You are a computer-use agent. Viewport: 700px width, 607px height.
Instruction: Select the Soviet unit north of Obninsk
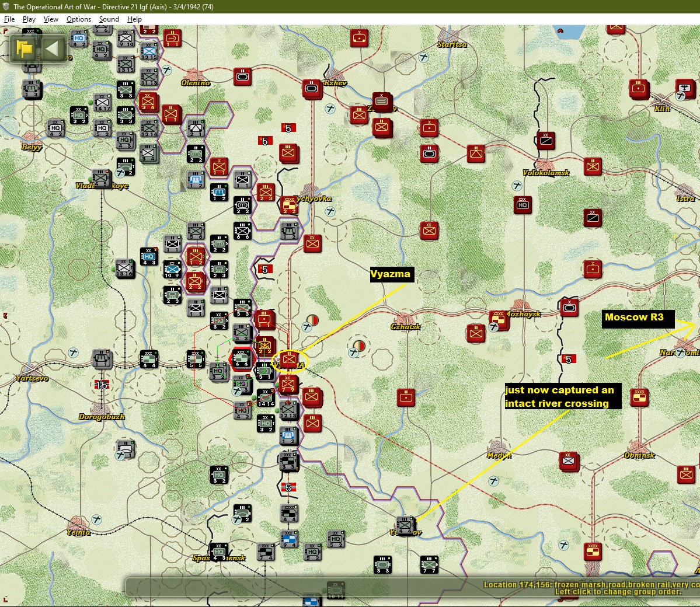639,397
